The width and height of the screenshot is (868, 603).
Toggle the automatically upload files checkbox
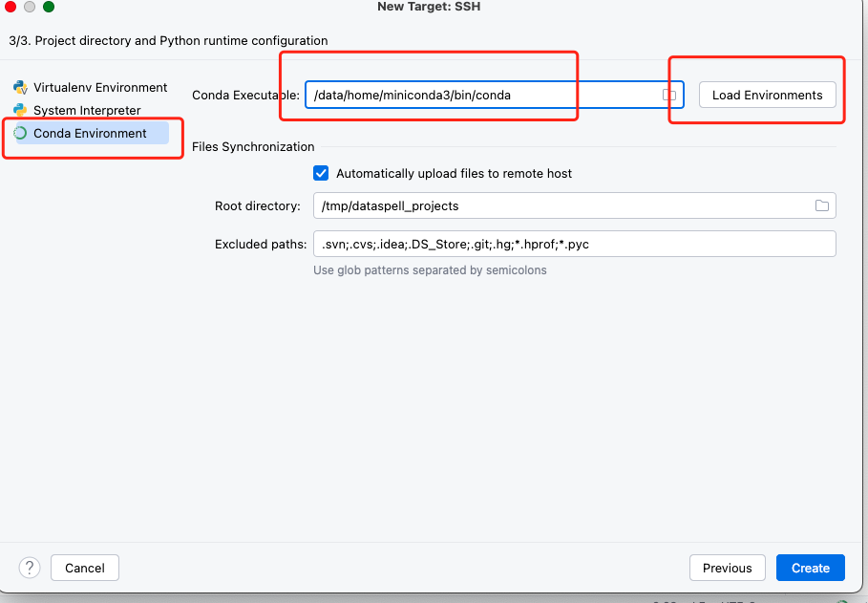[x=321, y=174]
